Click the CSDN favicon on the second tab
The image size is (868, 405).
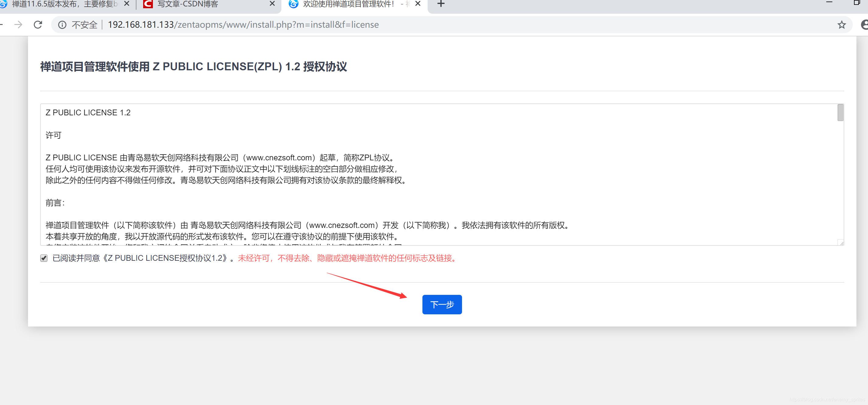[148, 4]
